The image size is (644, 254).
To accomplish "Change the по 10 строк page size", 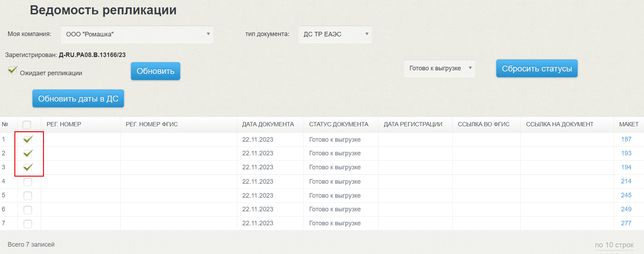I will (x=614, y=245).
